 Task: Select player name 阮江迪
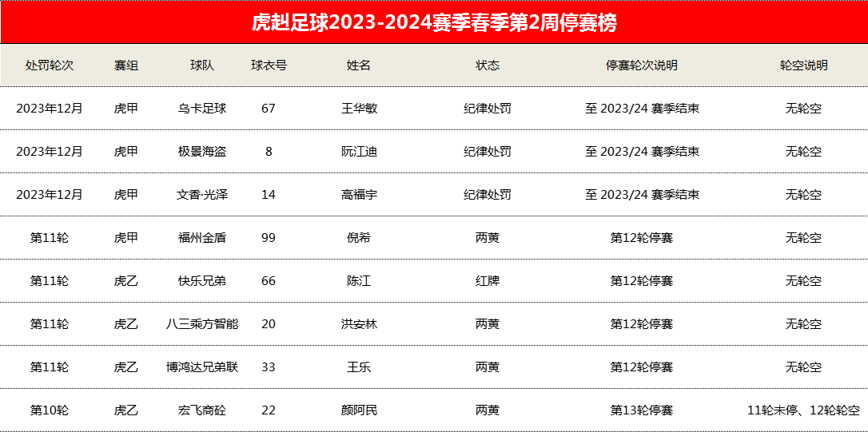tap(359, 152)
